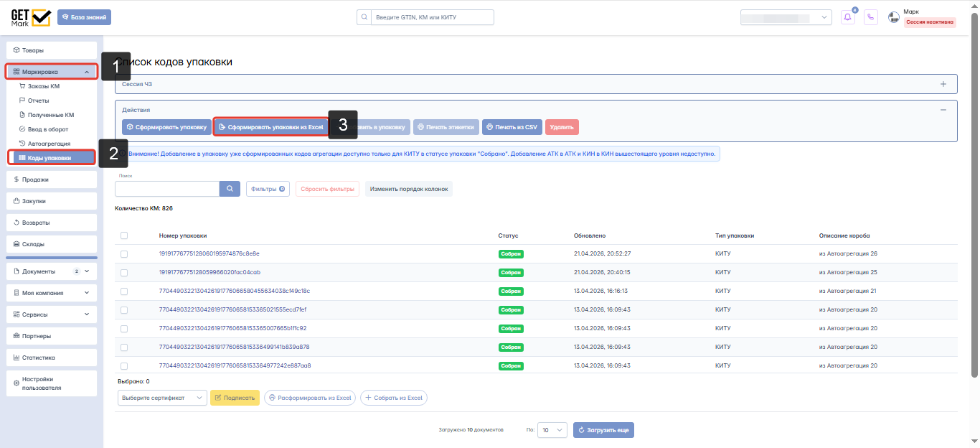Click the red Удалить button

click(562, 127)
